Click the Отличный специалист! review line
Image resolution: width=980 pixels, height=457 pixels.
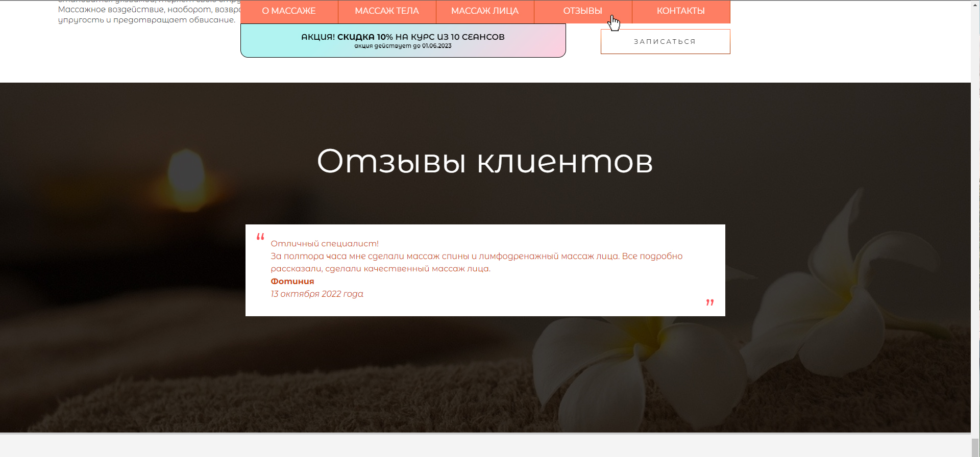click(325, 244)
